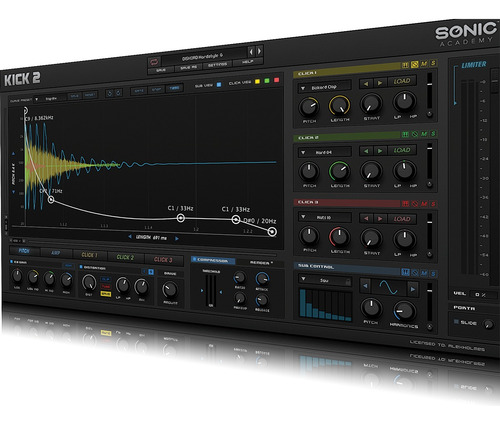This screenshot has width=500, height=425.
Task: Load previous sample in Click 3
Action: (x=366, y=218)
